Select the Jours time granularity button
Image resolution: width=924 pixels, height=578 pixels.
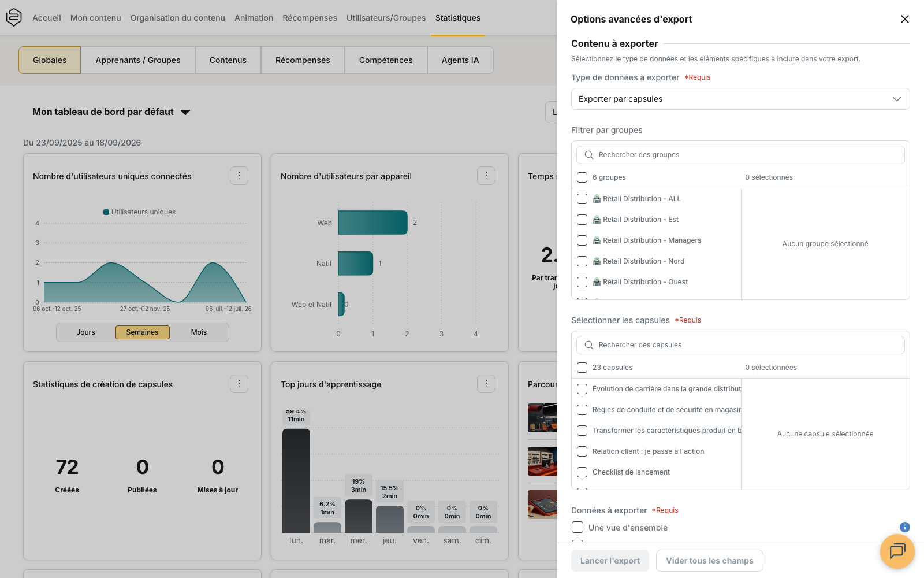(x=85, y=332)
